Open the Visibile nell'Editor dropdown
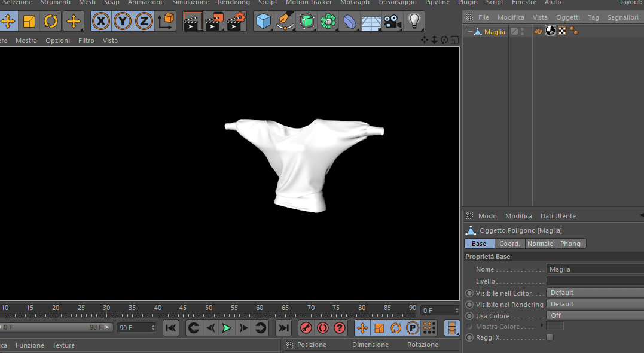 (594, 293)
